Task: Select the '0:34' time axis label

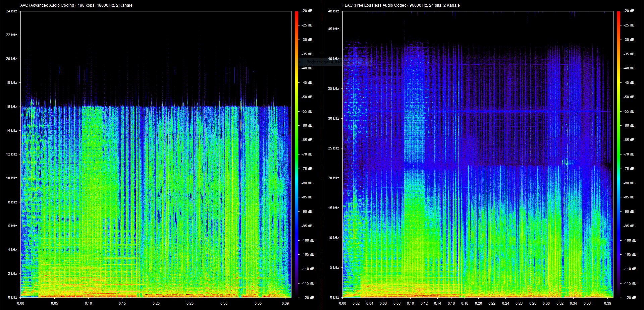Action: point(574,303)
